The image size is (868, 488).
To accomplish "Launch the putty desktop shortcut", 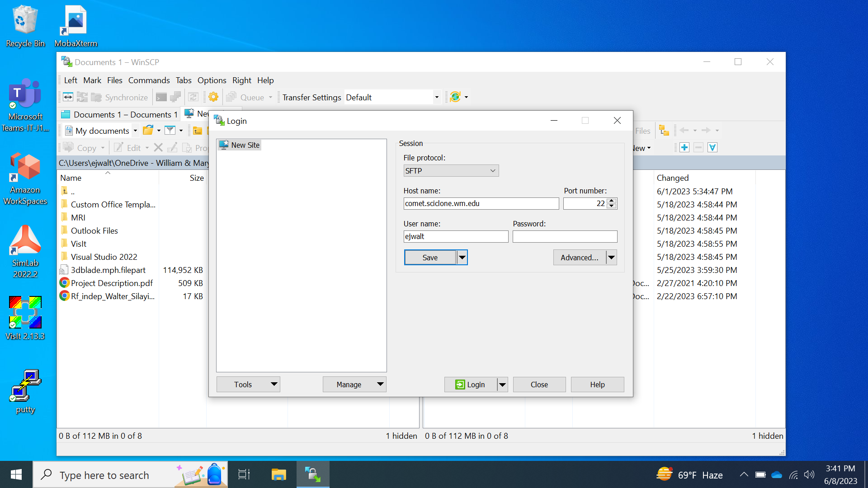I will (25, 391).
